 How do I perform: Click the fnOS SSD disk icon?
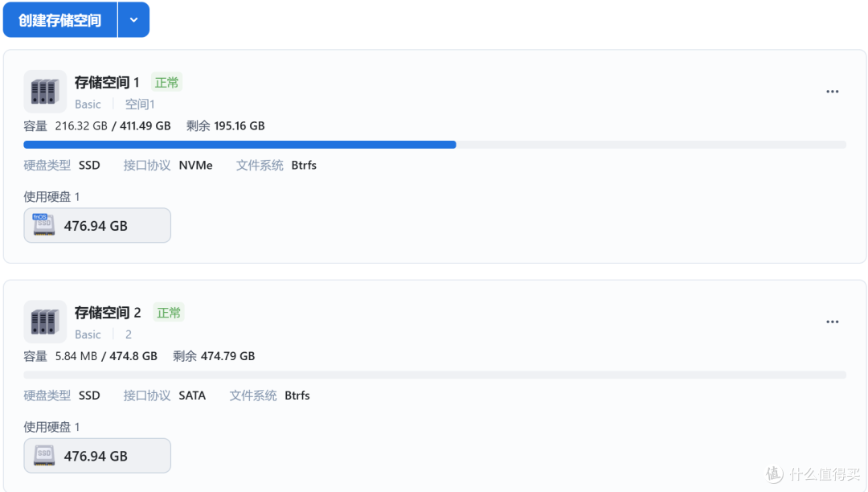43,224
